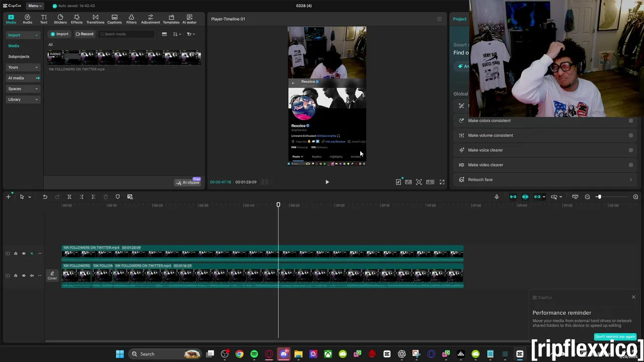This screenshot has width=644, height=362.
Task: Click the player aspect ratio icon
Action: click(x=430, y=182)
